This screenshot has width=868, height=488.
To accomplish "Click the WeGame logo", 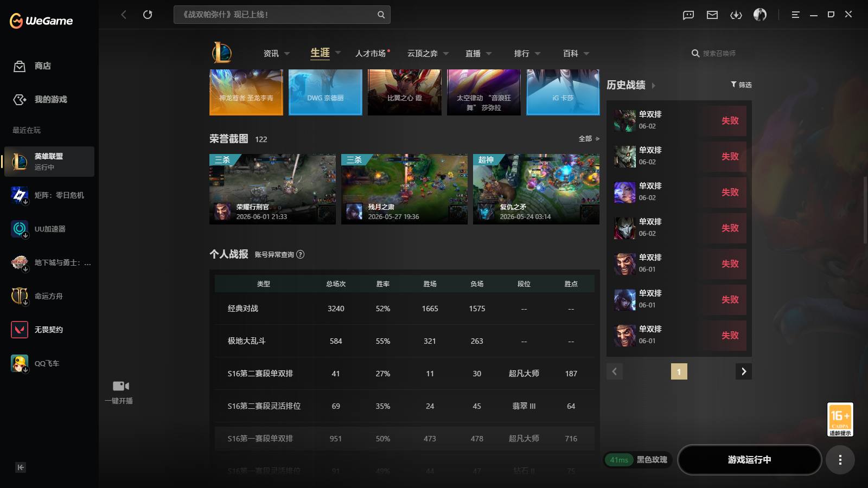I will tap(41, 21).
